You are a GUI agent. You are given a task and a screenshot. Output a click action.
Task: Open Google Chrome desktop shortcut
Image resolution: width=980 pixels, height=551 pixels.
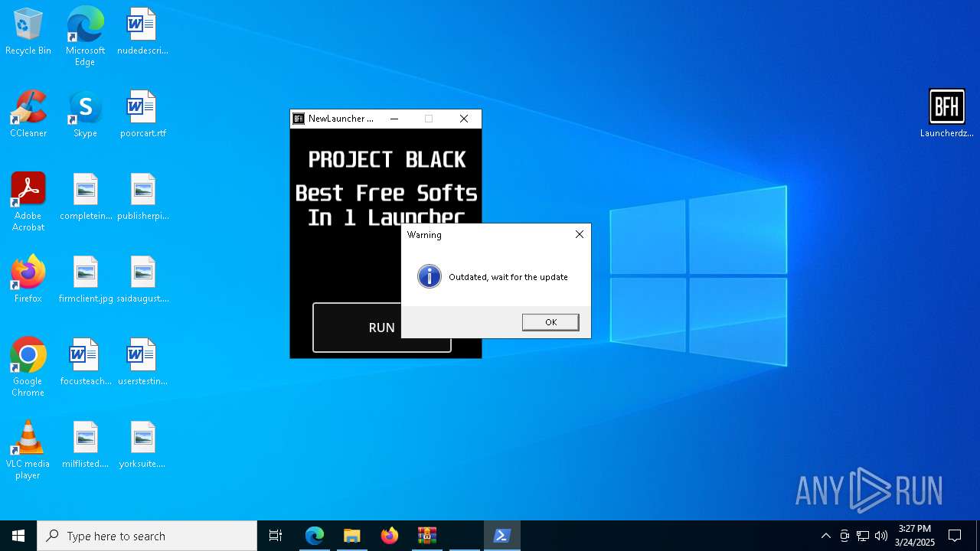(x=28, y=367)
